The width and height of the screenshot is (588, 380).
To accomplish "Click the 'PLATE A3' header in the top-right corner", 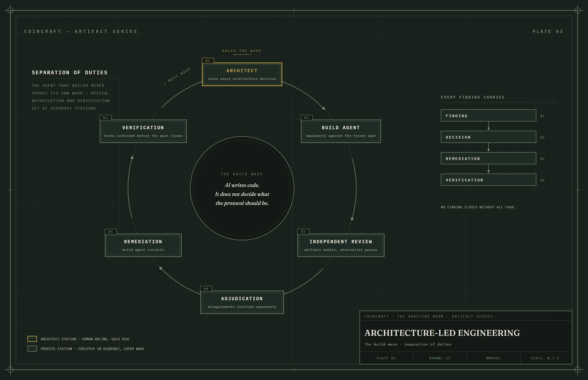I will pyautogui.click(x=548, y=31).
